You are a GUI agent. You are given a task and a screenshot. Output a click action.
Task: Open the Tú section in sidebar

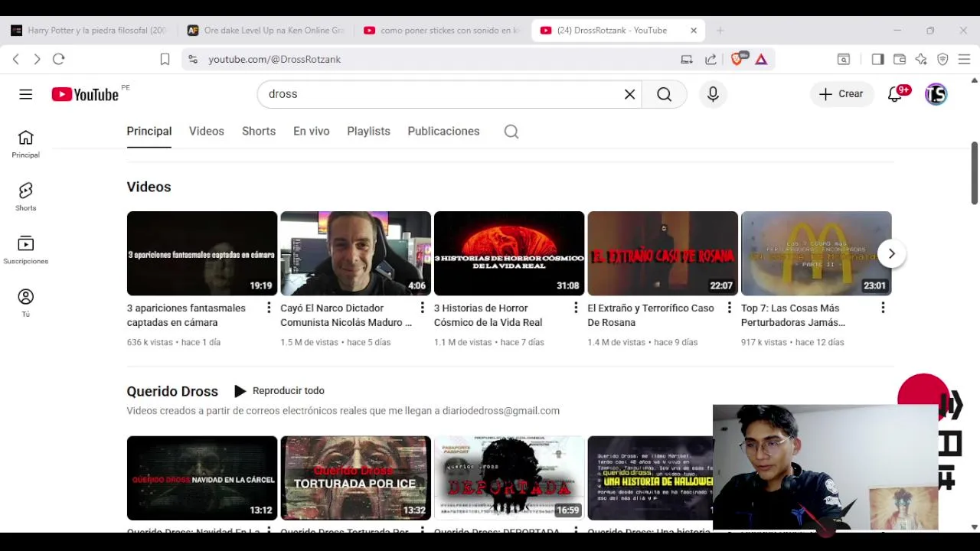pos(25,302)
